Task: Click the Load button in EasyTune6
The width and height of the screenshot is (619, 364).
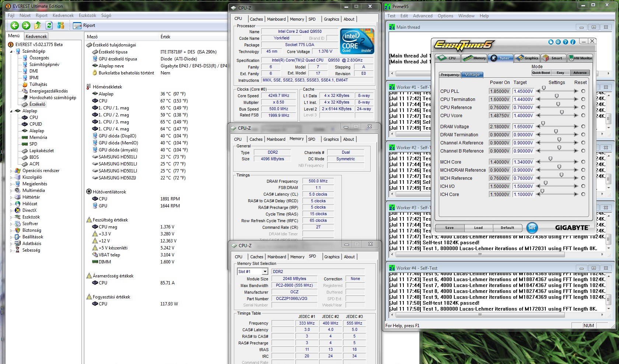Action: tap(478, 228)
